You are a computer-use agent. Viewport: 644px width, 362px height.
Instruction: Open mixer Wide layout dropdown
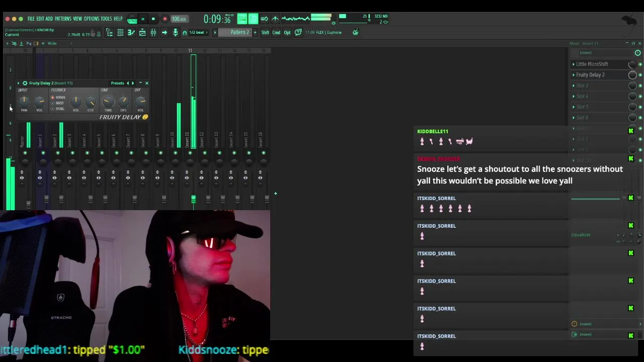click(x=52, y=44)
